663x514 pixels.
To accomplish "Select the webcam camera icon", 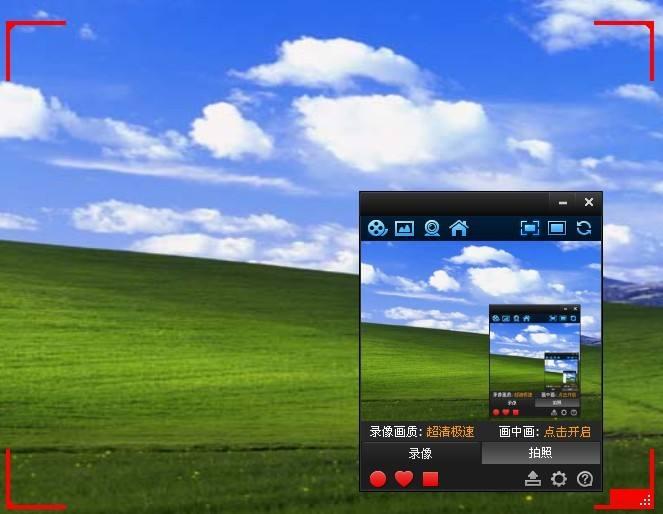I will [x=432, y=228].
